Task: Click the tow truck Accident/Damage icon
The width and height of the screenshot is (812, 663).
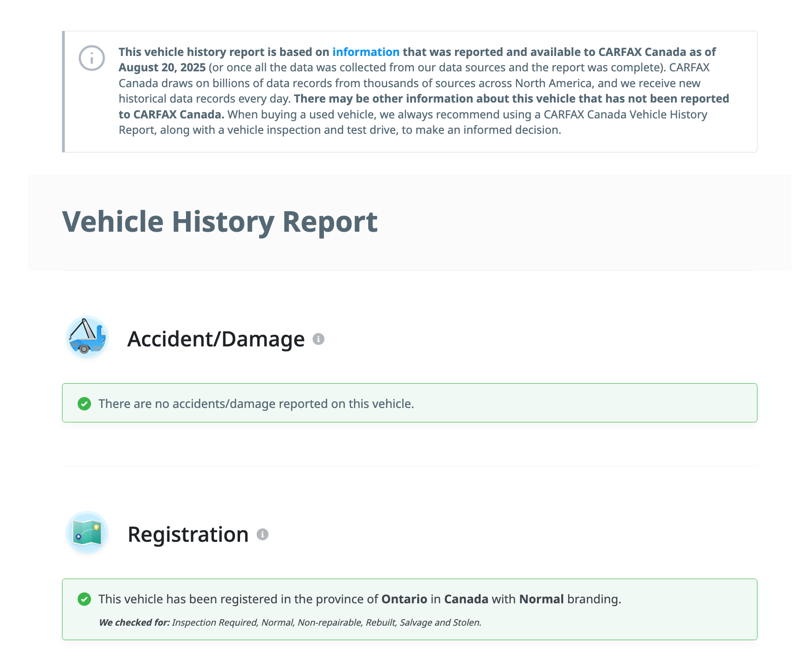Action: [87, 338]
